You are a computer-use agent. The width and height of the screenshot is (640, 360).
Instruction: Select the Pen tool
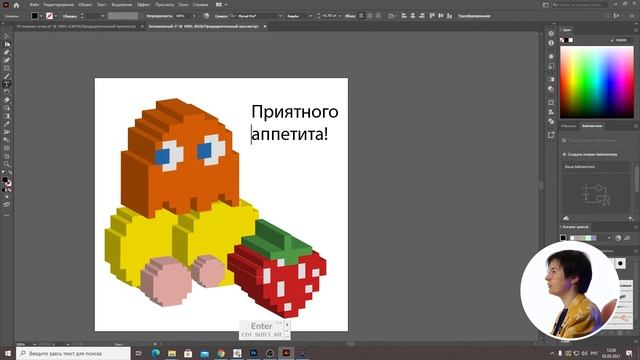coord(7,52)
